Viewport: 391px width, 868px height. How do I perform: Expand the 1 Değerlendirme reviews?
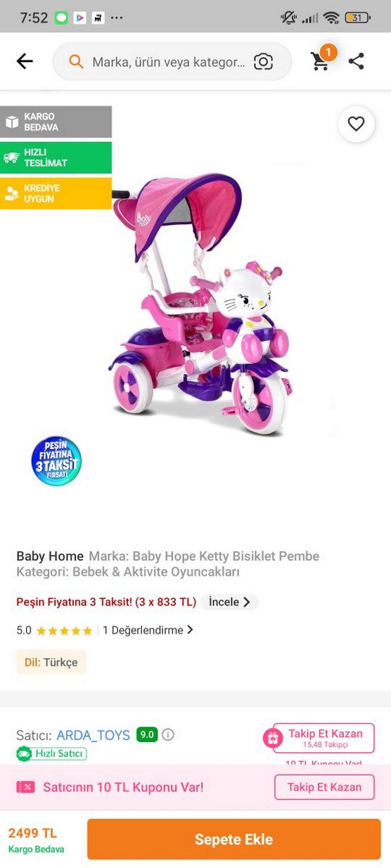click(x=148, y=630)
